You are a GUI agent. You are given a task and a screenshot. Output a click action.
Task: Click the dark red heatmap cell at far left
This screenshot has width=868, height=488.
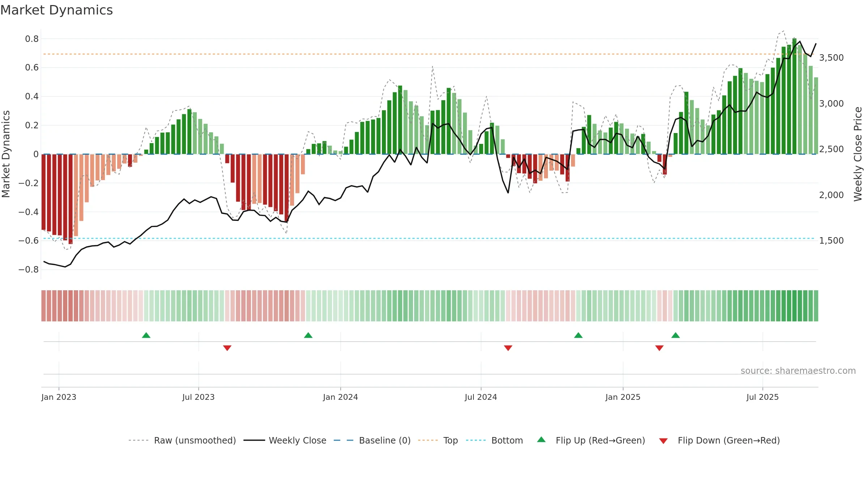pos(43,306)
